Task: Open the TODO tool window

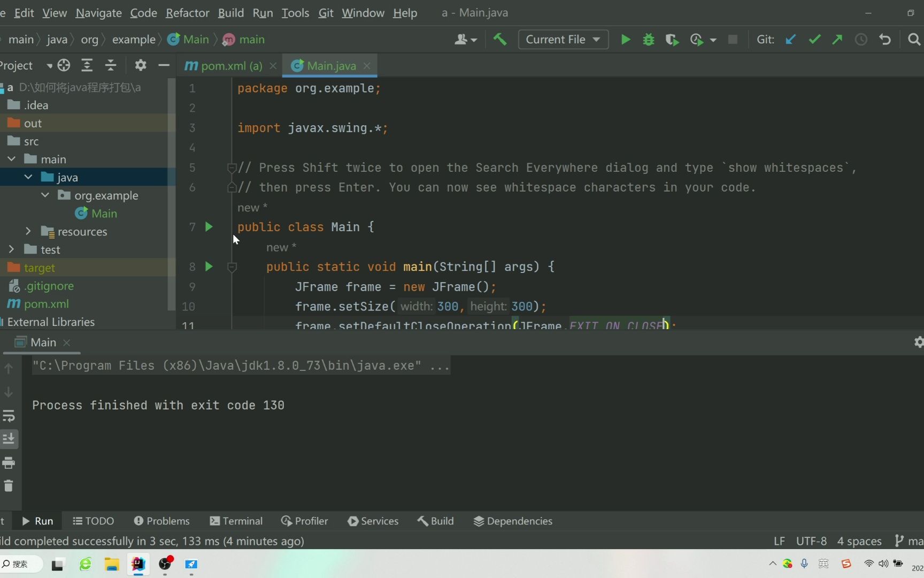Action: 93,521
